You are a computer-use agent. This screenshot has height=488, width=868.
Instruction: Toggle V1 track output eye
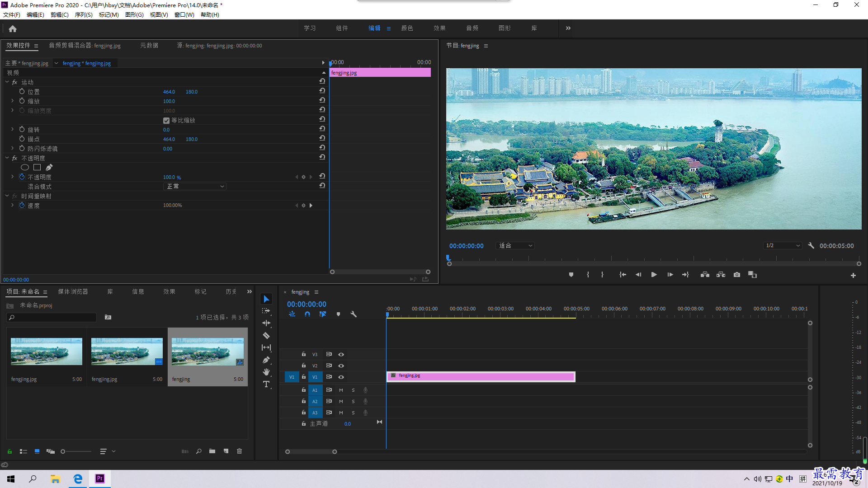coord(341,377)
